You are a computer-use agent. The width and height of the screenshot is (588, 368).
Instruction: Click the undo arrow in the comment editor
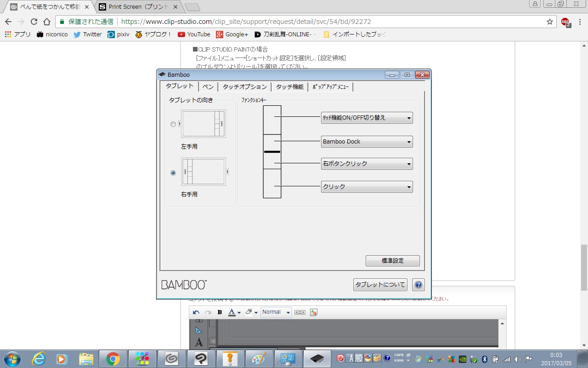[196, 312]
